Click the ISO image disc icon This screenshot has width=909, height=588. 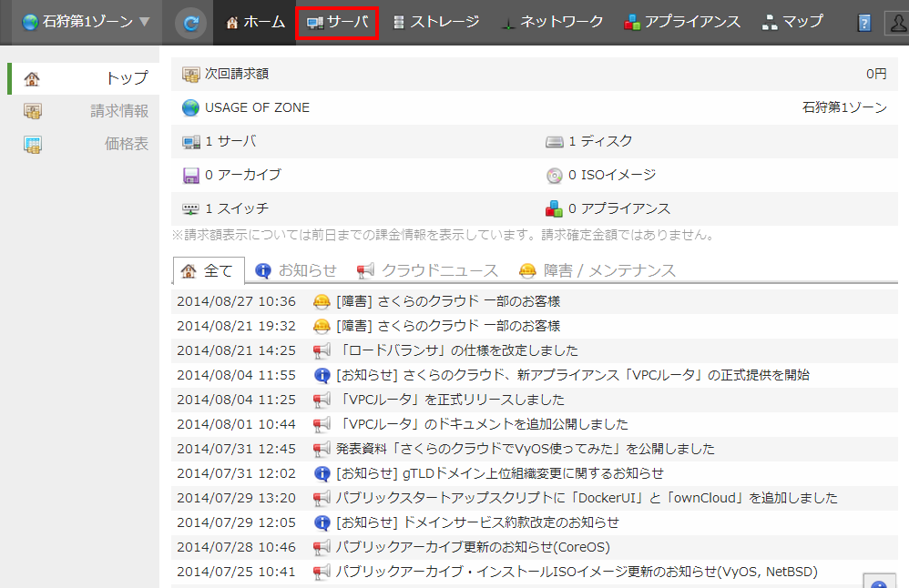[x=555, y=176]
